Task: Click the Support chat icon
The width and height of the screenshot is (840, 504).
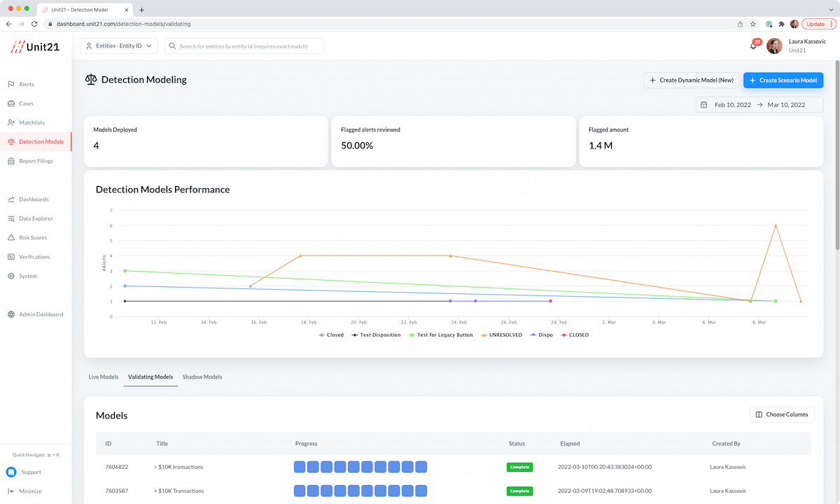Action: click(11, 472)
